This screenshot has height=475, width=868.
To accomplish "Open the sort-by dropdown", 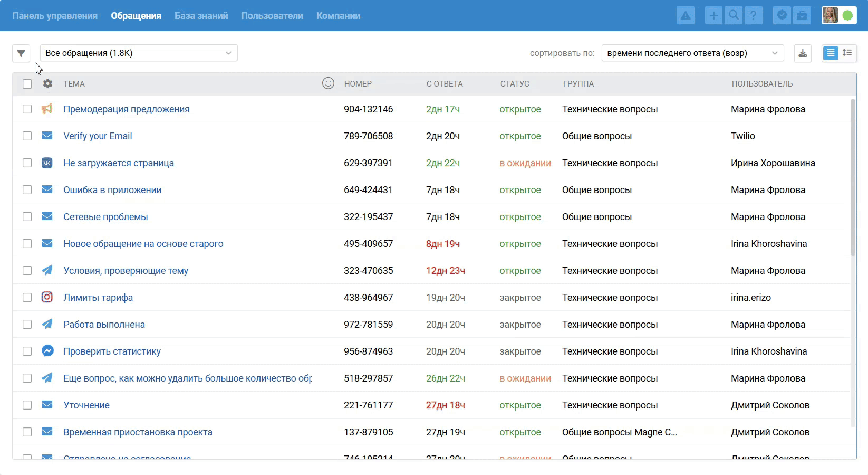I will tap(692, 53).
